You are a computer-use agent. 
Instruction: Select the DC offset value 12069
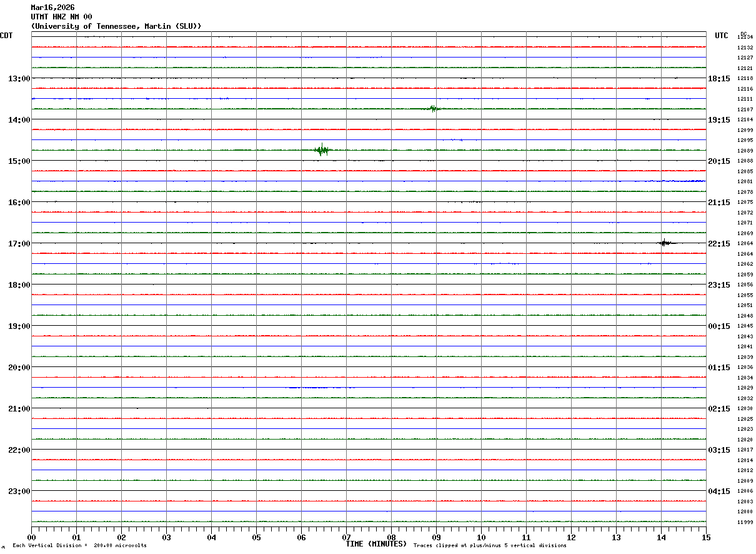[x=745, y=233]
